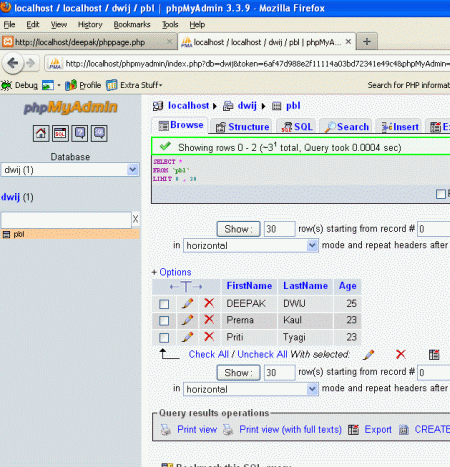Click With selected pencil change icon

(368, 355)
